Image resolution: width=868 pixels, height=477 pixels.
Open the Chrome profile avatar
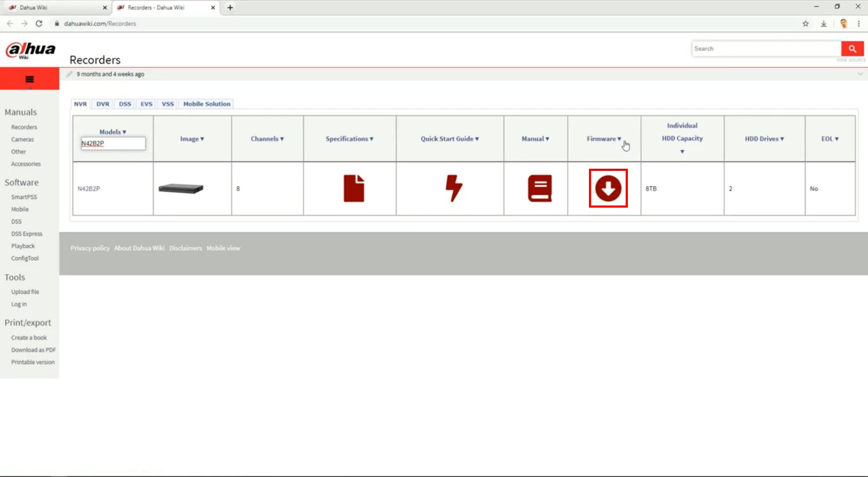pos(844,23)
